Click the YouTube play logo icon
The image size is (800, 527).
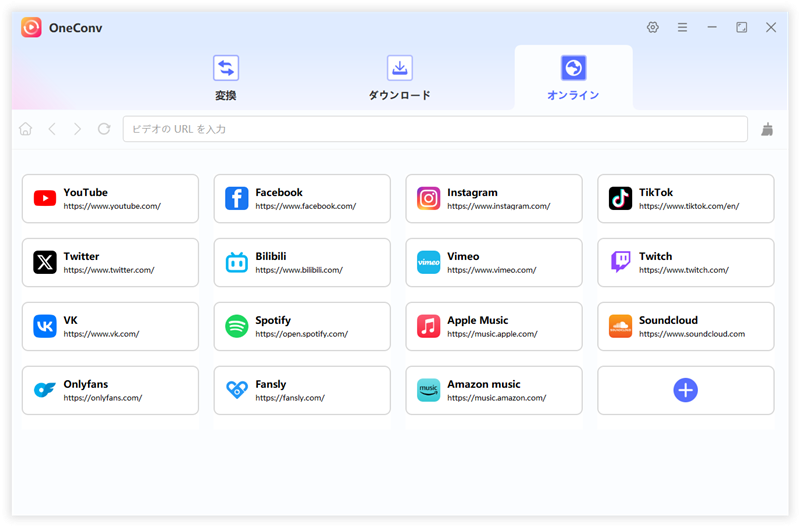(45, 198)
